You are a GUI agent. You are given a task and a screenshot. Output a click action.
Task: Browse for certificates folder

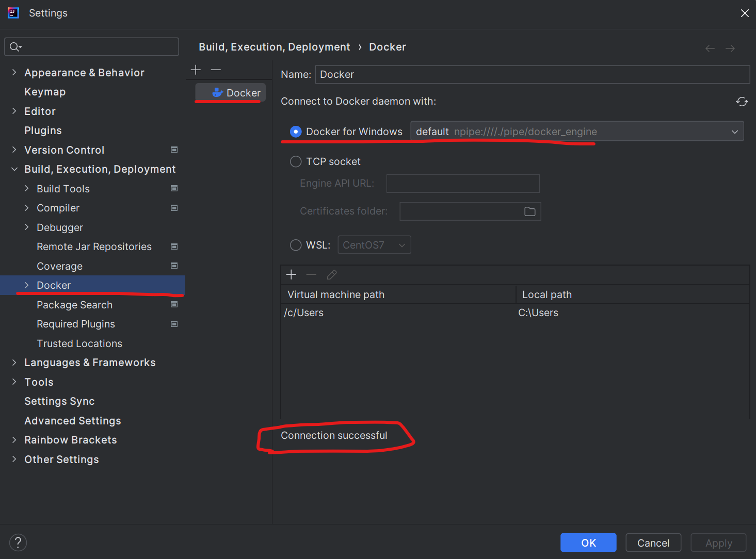tap(530, 211)
